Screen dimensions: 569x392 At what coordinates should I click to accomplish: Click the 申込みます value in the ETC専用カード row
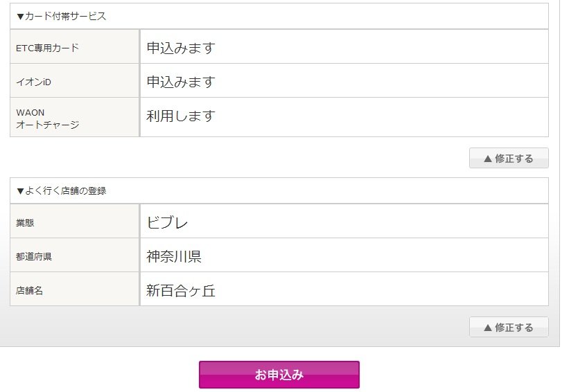pos(181,48)
